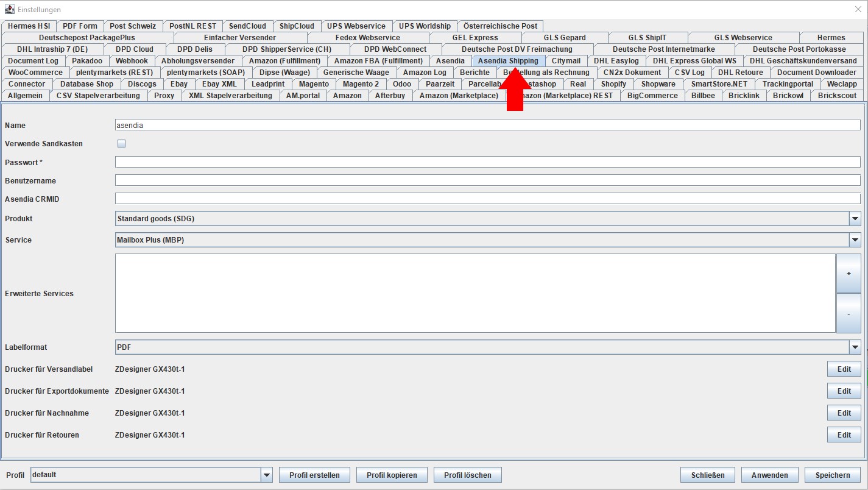Click Profil kopieren button
Viewport: 868px width, 490px height.
pyautogui.click(x=392, y=475)
